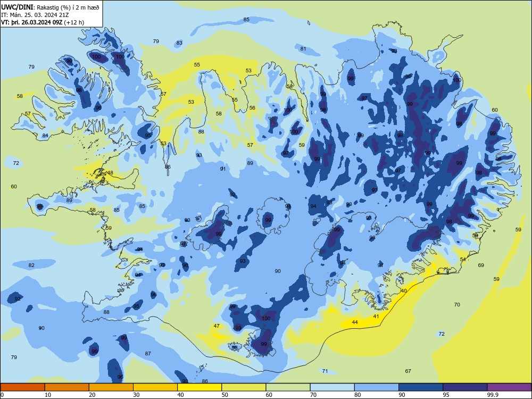This screenshot has width=532, height=399.
Task: Click the legend tick label '99.9'
Action: pyautogui.click(x=493, y=395)
